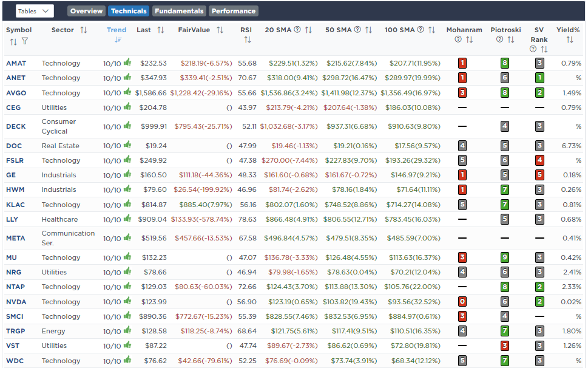Switch to the Fundamentals tab
The image size is (588, 368).
[x=178, y=11]
